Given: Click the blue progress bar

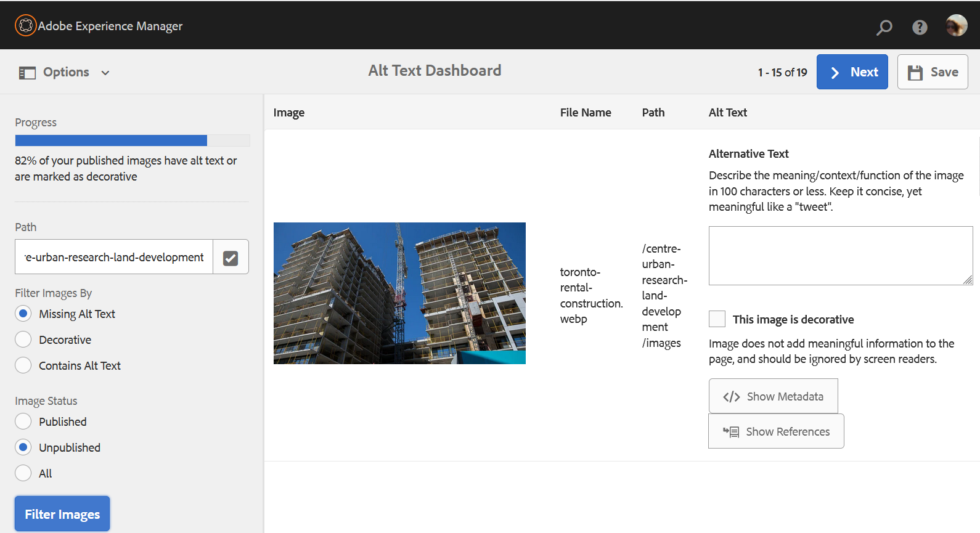Looking at the screenshot, I should coord(111,140).
